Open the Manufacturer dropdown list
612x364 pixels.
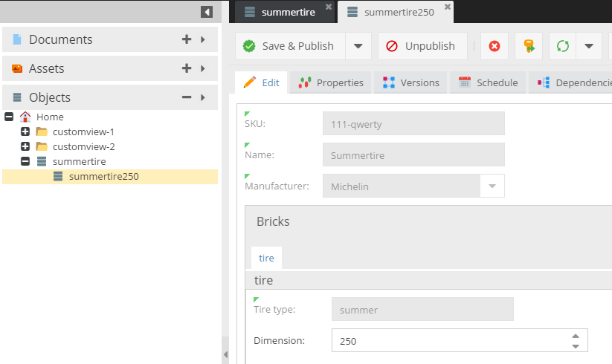coord(492,186)
